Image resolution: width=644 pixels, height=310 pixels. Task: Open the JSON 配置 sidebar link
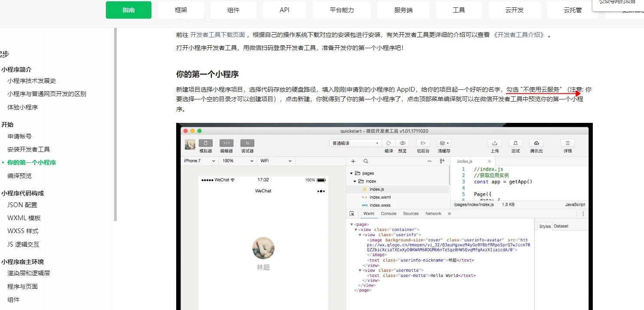[x=22, y=205]
